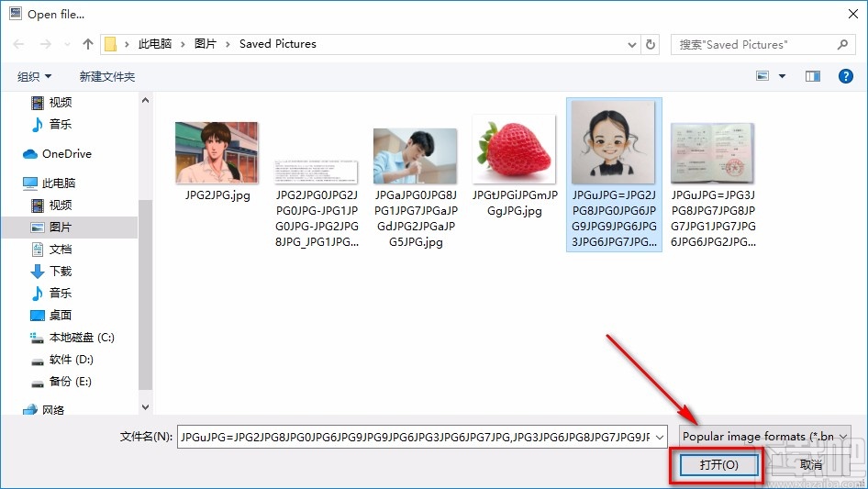Open recent locations dropdown arrow
Viewport: 868px width, 489px height.
click(67, 44)
